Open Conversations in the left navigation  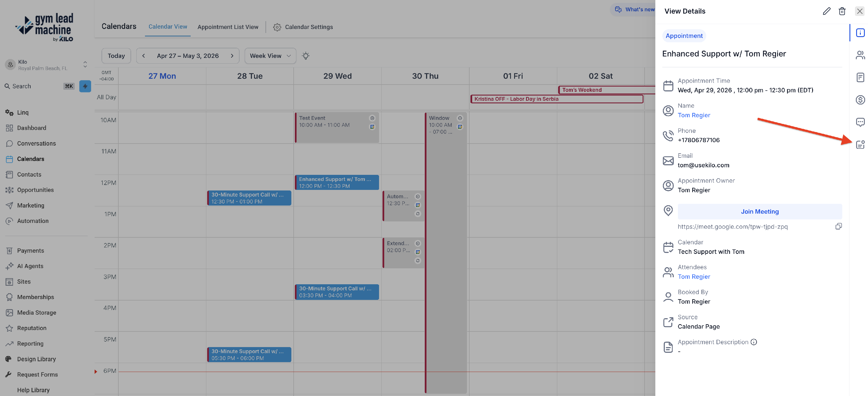36,144
